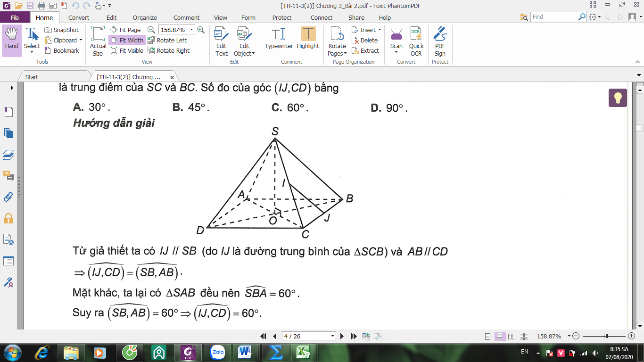Close the TH-11-3(2) document tab

(x=172, y=77)
